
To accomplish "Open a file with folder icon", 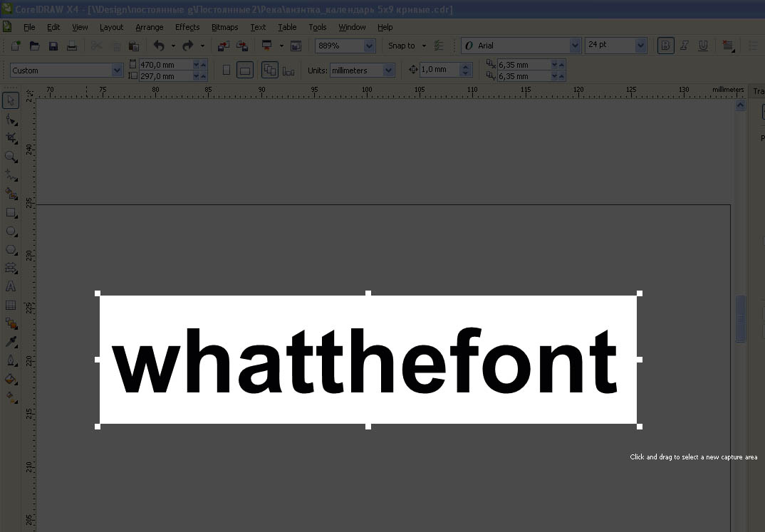I will [34, 46].
